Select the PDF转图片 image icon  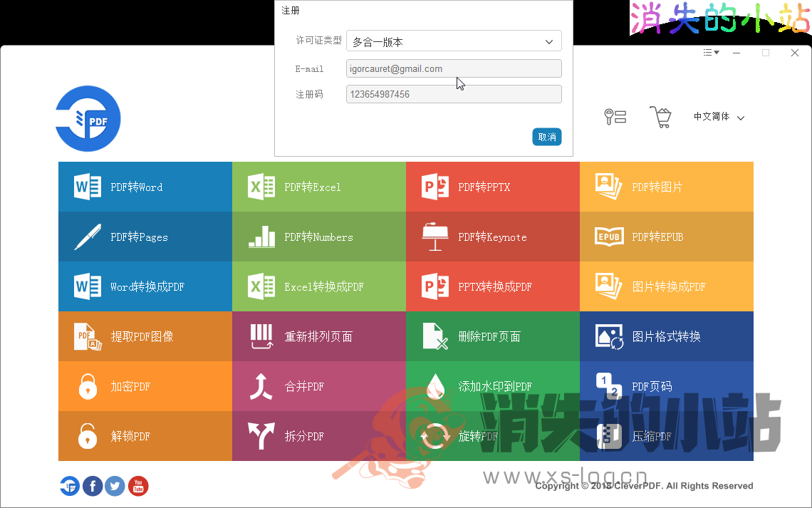[x=608, y=187]
